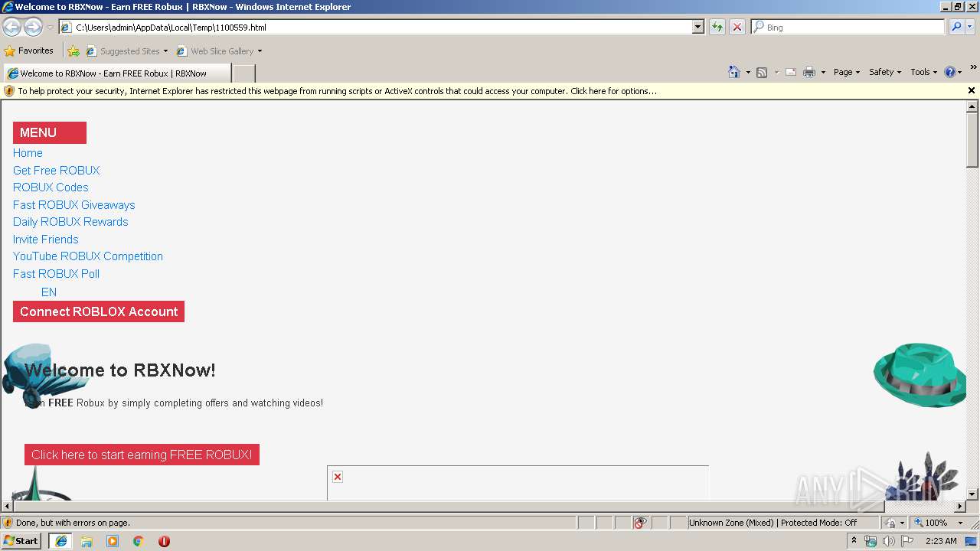The image size is (980, 551).
Task: Click the Bing search magnifier button
Action: coord(956,27)
